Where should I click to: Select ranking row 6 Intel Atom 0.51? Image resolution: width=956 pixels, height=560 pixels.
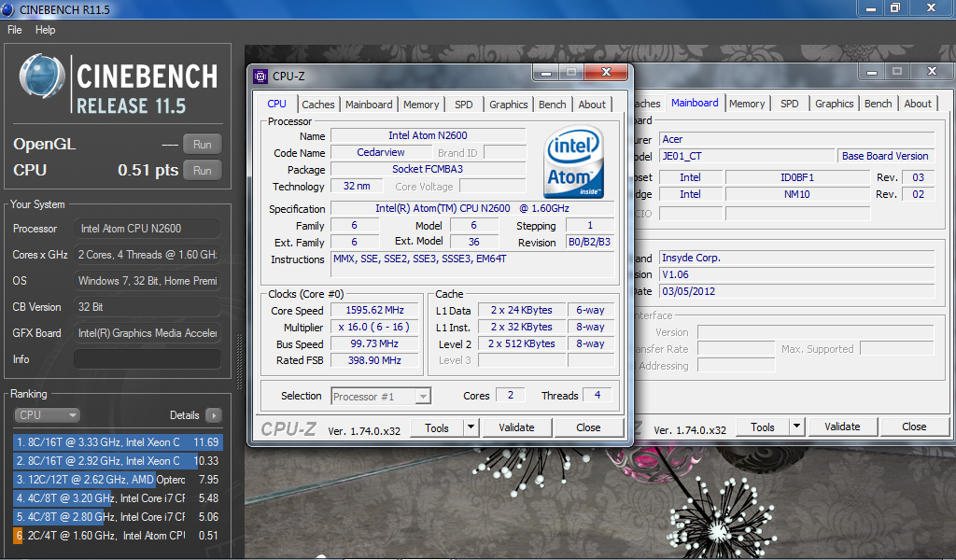tap(118, 536)
